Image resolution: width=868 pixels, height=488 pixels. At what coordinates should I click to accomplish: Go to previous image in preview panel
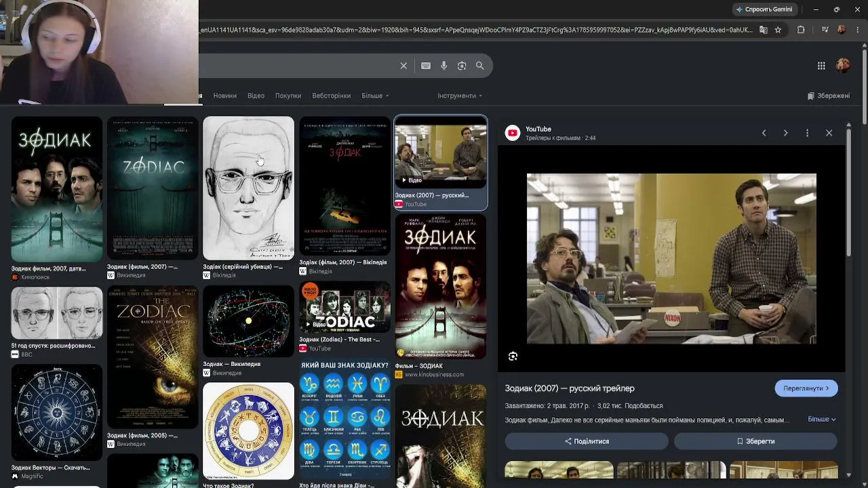(764, 133)
